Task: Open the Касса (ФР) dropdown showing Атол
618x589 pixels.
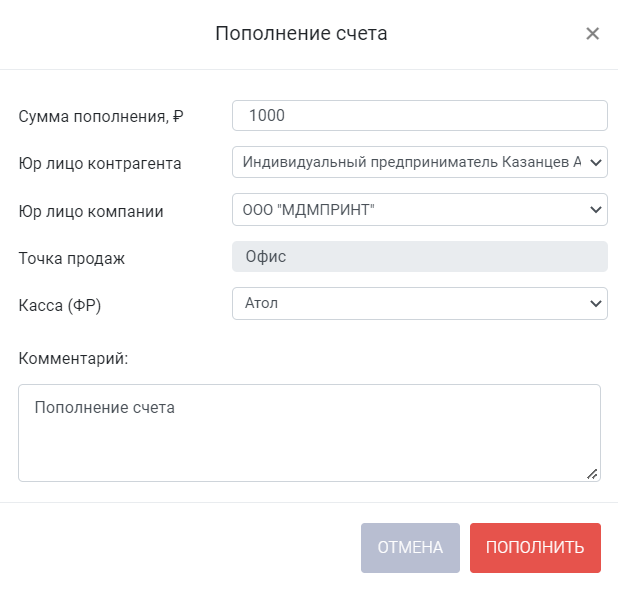Action: point(420,303)
